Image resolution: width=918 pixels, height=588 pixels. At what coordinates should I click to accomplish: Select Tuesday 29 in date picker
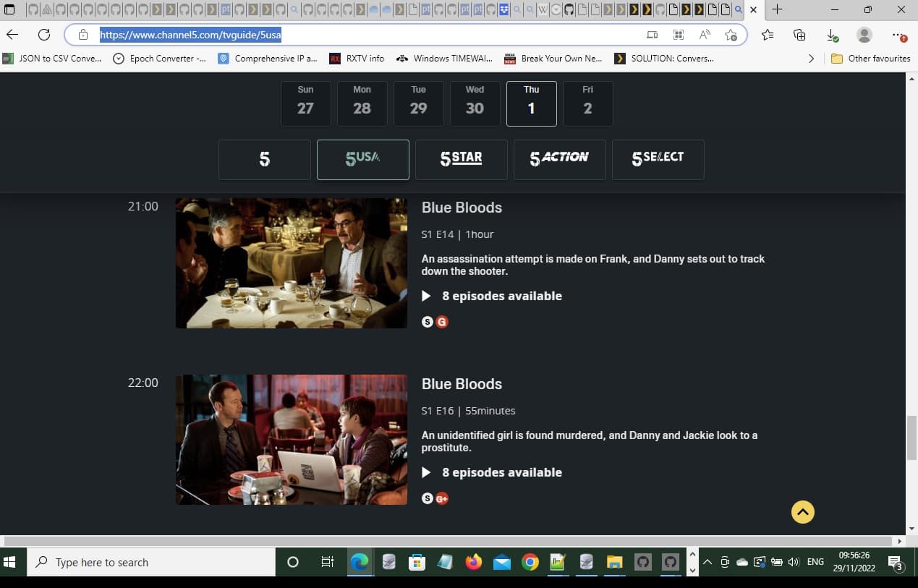pos(418,103)
